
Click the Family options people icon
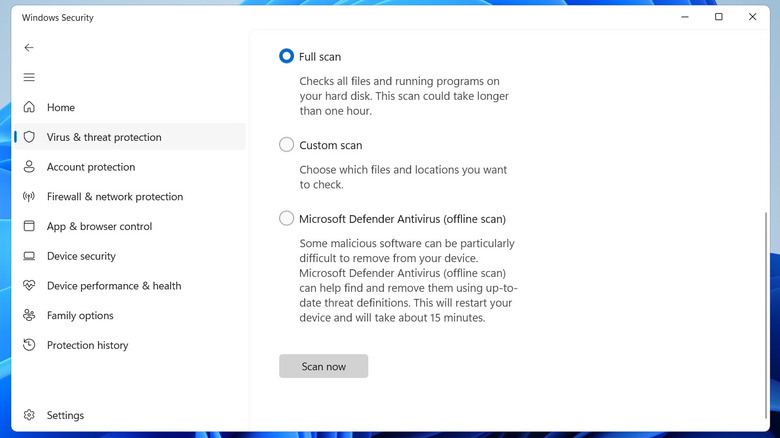click(29, 316)
